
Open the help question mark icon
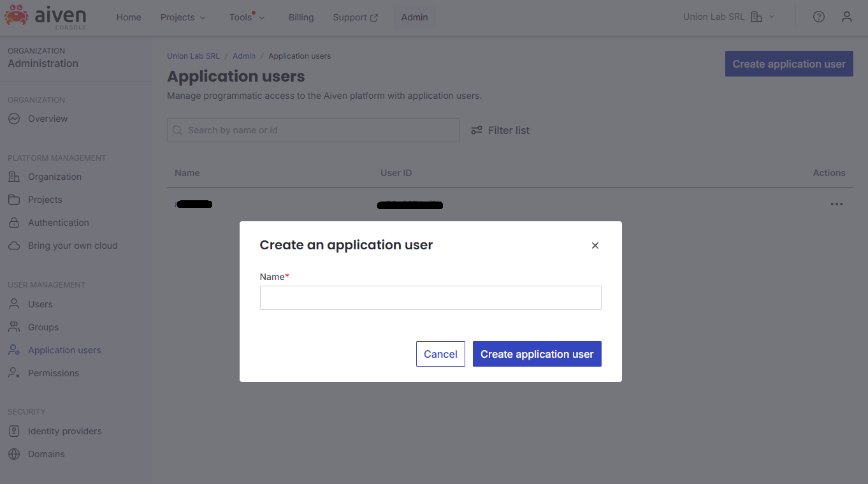pos(818,17)
